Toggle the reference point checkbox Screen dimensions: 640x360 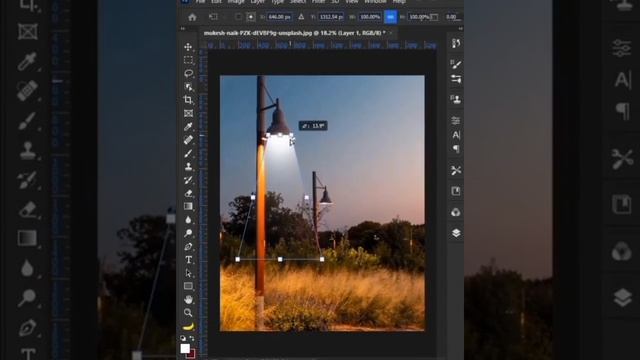click(238, 17)
